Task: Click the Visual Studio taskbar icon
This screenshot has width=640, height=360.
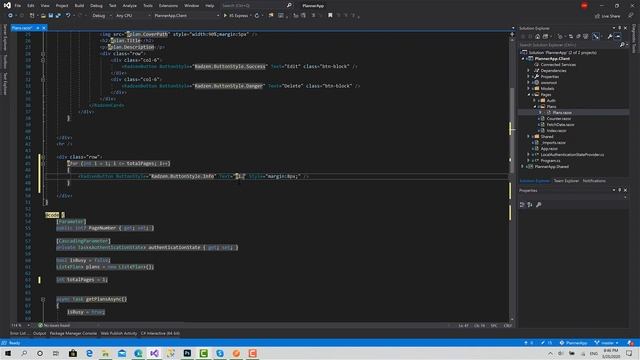Action: coord(154,353)
